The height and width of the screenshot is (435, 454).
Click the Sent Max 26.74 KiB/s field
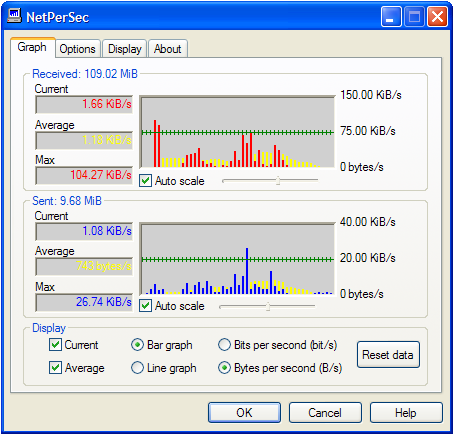point(84,302)
